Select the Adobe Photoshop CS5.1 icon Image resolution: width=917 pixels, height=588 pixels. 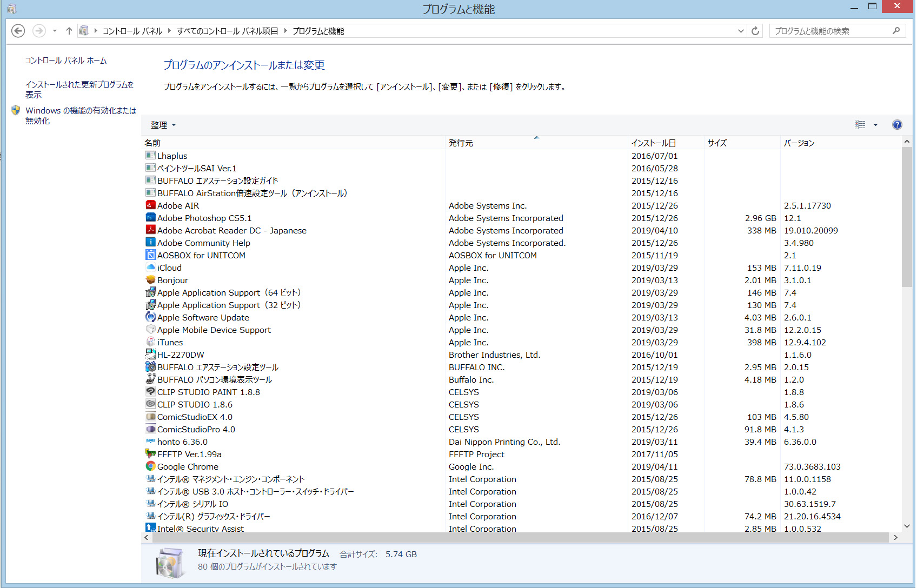150,218
